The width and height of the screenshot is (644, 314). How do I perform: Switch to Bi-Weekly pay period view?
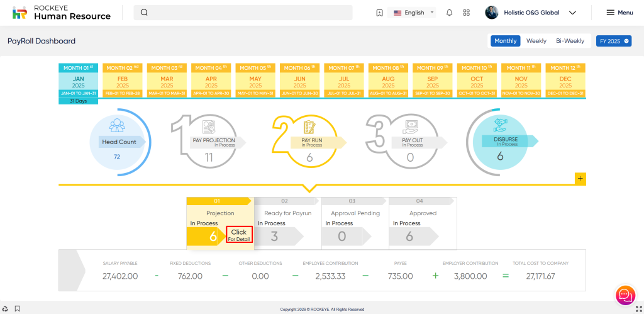coord(570,41)
